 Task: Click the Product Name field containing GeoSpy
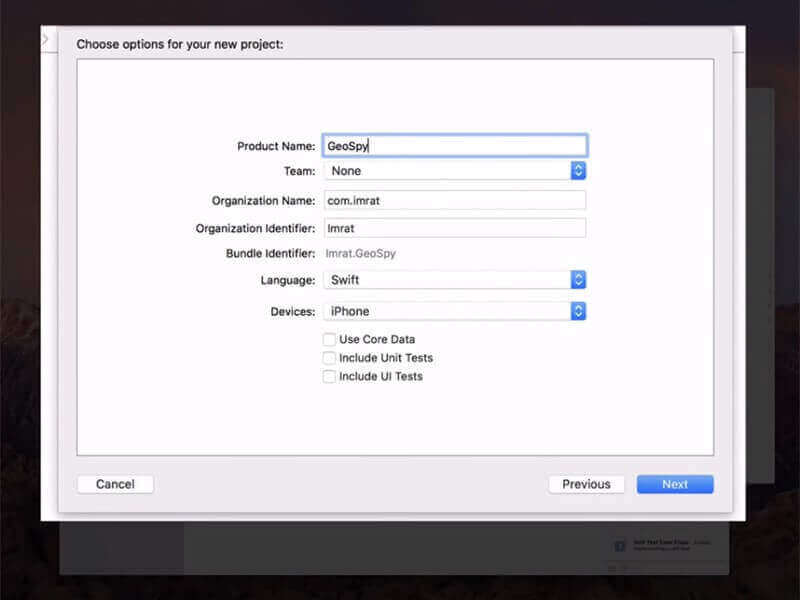click(455, 146)
